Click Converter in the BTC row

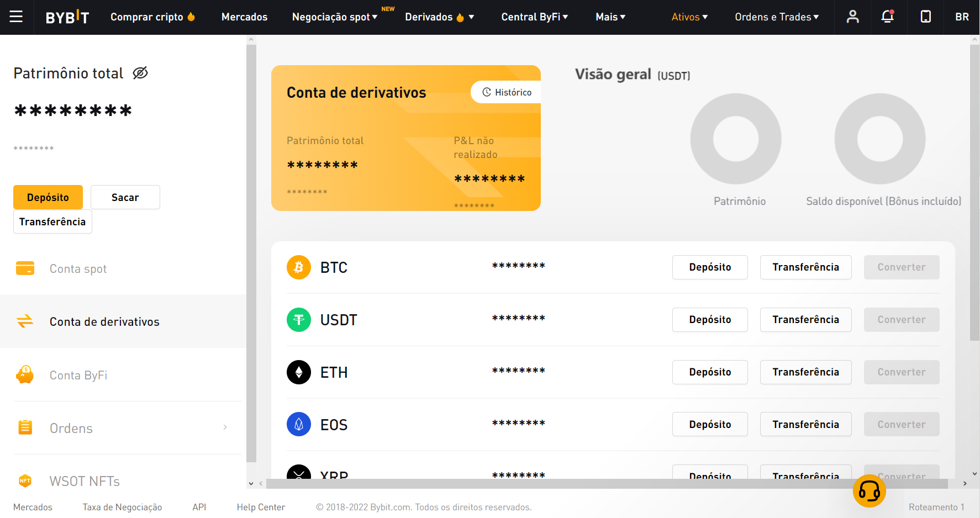pyautogui.click(x=902, y=267)
